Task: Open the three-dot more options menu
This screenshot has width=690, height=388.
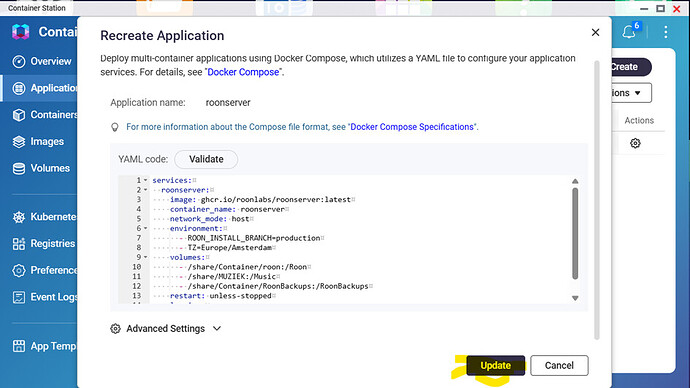Action: pyautogui.click(x=665, y=32)
